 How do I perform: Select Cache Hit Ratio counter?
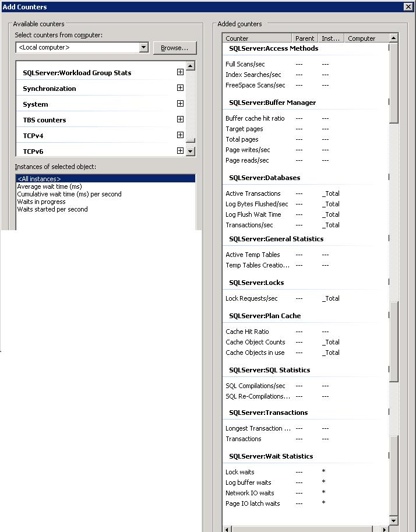247,332
